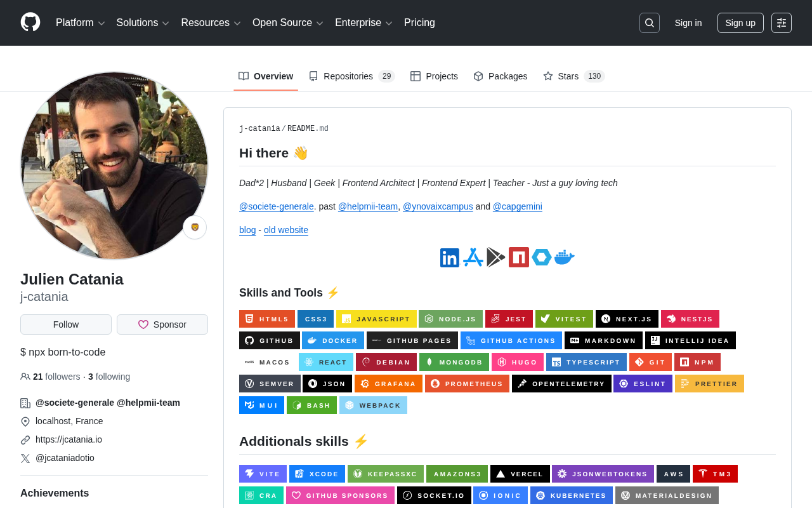Open appearance settings icon beside Sign up
The height and width of the screenshot is (508, 812).
pos(782,23)
